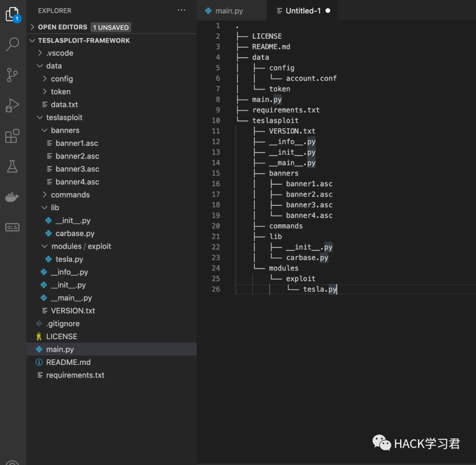
Task: Collapse the modules / exploit folder
Action: [45, 246]
